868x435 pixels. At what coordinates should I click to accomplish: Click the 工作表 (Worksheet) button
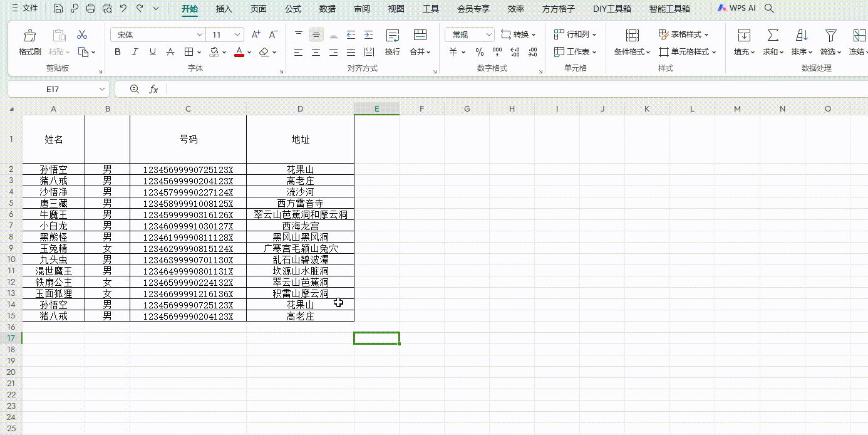tap(576, 52)
